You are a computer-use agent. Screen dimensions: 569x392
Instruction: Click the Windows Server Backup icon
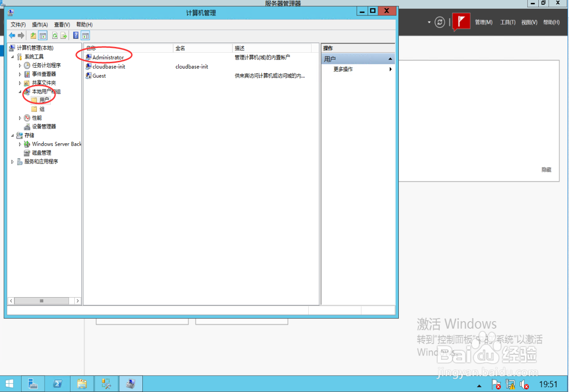point(27,144)
